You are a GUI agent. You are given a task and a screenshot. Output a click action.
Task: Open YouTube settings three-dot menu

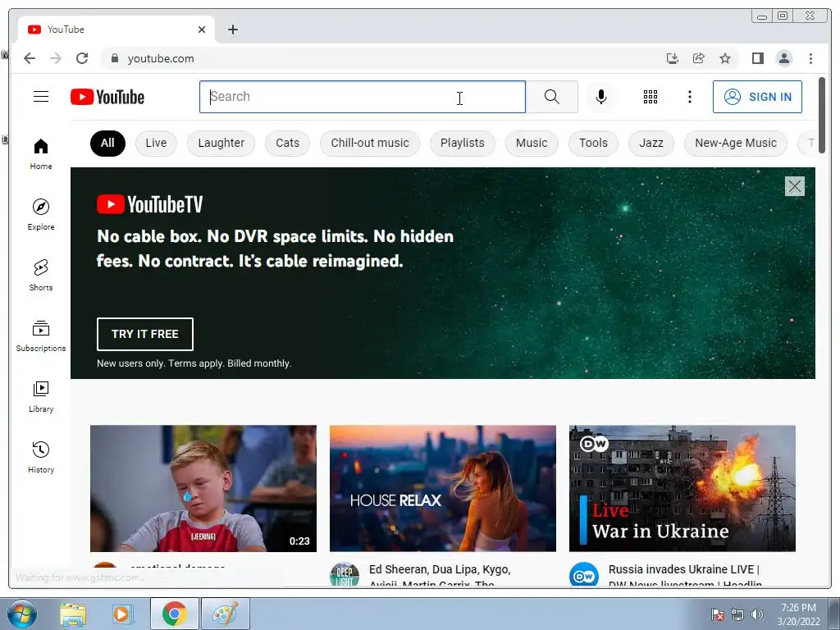pos(689,97)
